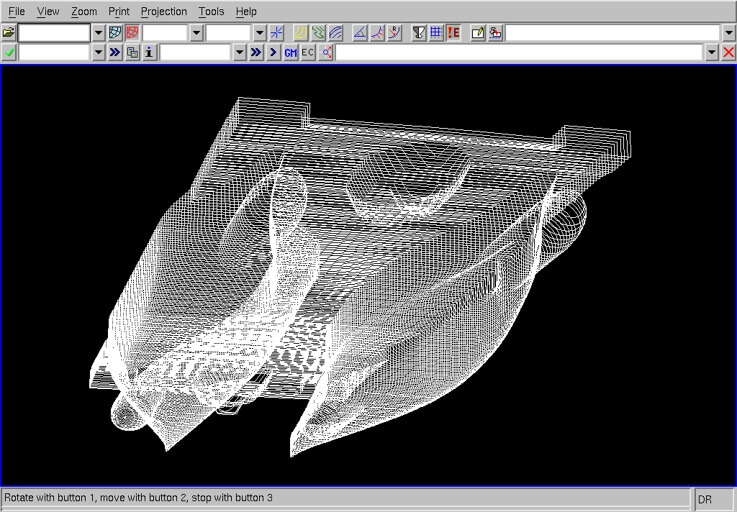Click the blue triangle angle icon
Viewport: 737px width, 512px height.
pyautogui.click(x=360, y=33)
